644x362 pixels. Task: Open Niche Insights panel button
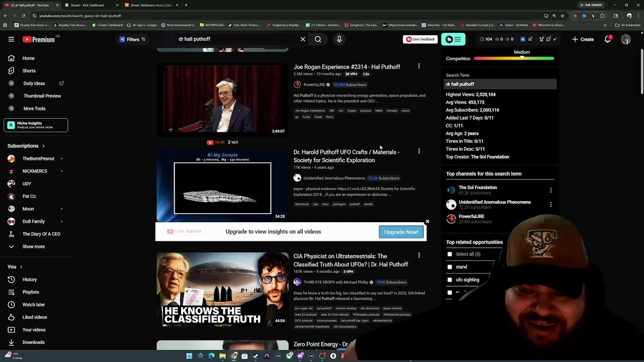pyautogui.click(x=36, y=125)
